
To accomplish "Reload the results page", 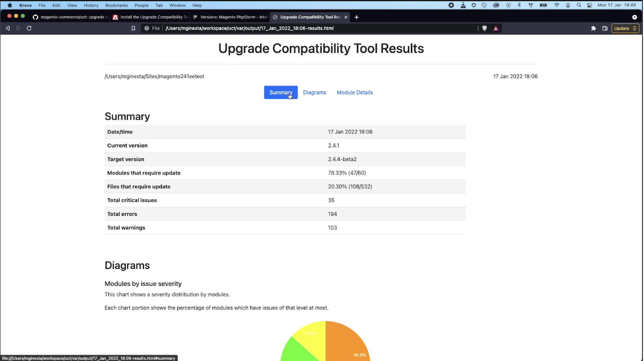I will [29, 28].
